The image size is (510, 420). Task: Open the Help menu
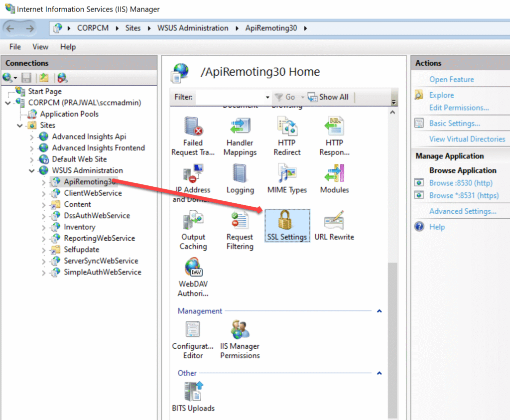(68, 47)
